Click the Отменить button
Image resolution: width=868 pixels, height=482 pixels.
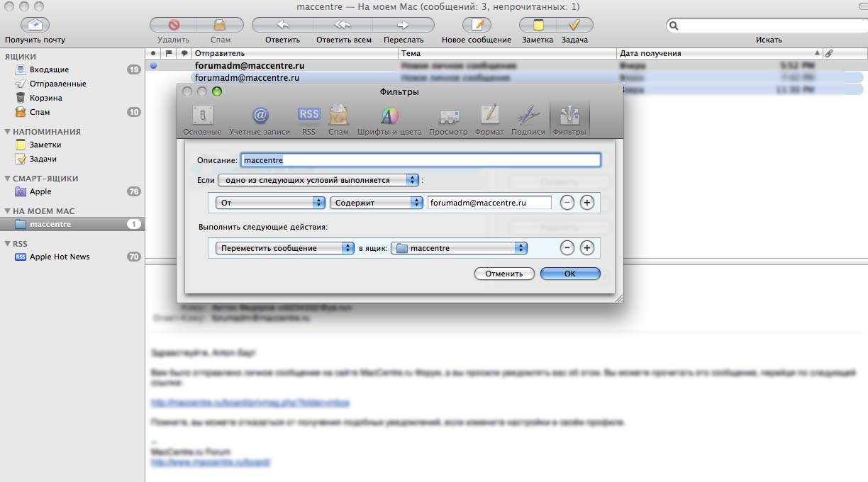pyautogui.click(x=504, y=274)
